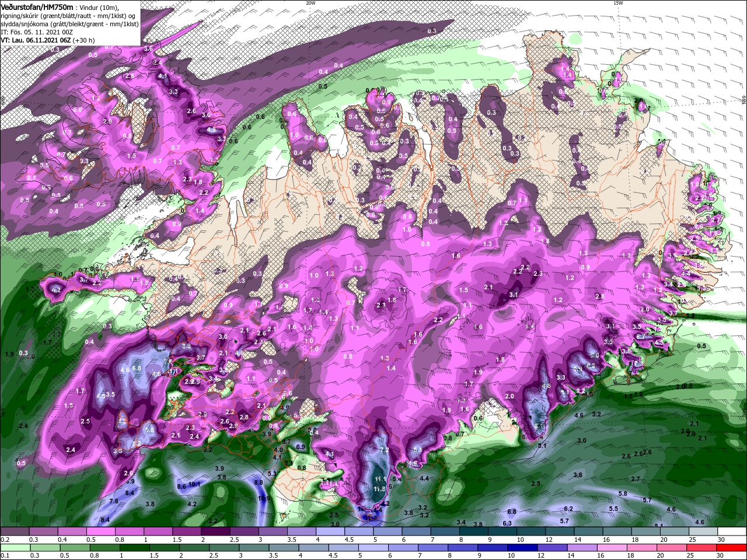The height and width of the screenshot is (560, 747).
Task: Click the 5.5 rain value on the map
Action: (613, 509)
